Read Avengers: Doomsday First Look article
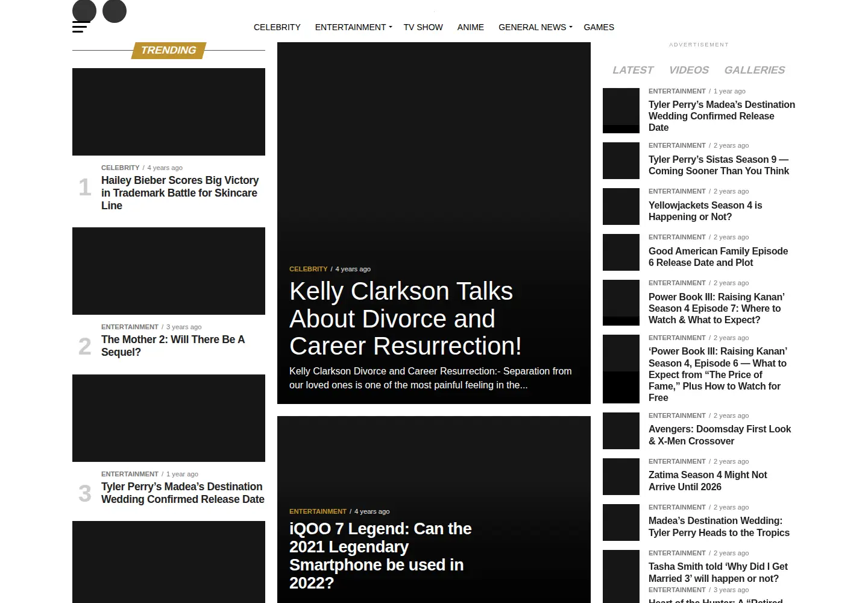The height and width of the screenshot is (603, 868). [720, 435]
